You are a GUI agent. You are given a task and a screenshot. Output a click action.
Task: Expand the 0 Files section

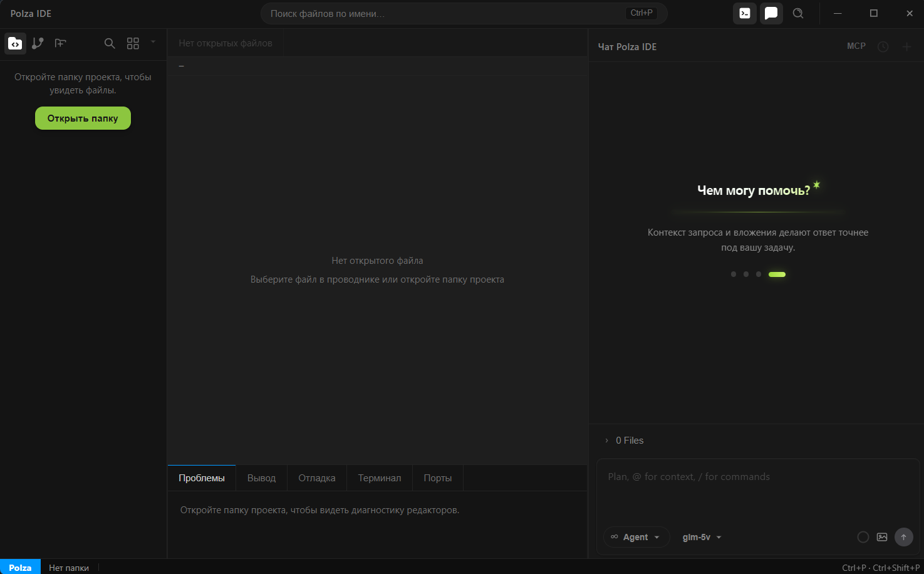(624, 441)
